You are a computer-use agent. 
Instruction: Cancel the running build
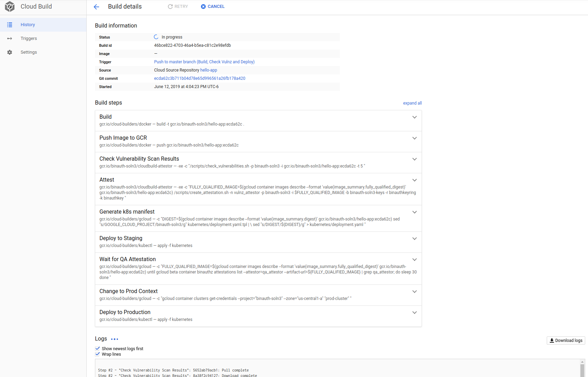click(x=213, y=7)
